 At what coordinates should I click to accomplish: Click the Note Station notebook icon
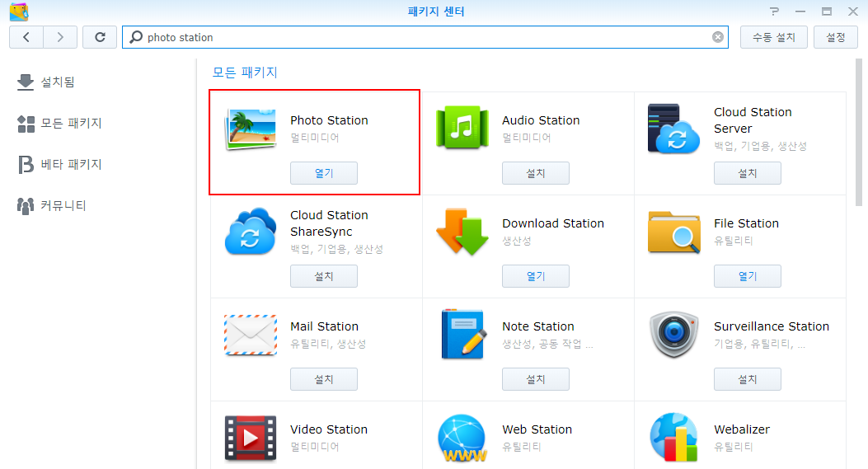pyautogui.click(x=464, y=335)
